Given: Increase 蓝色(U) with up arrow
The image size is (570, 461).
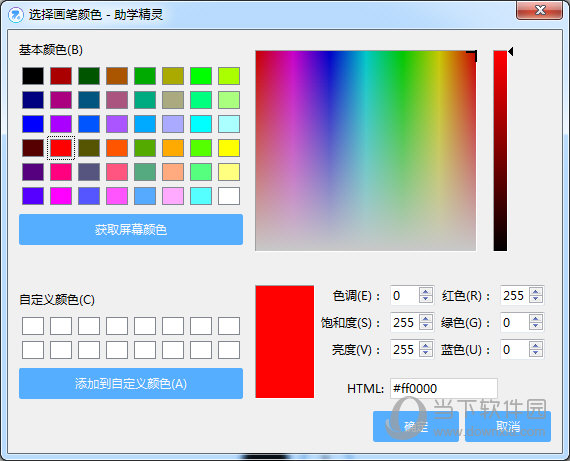Looking at the screenshot, I should (536, 345).
